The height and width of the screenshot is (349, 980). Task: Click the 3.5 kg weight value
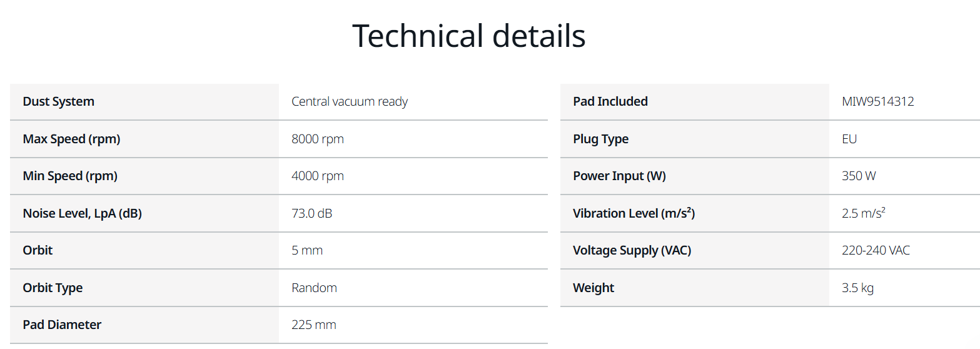[858, 288]
